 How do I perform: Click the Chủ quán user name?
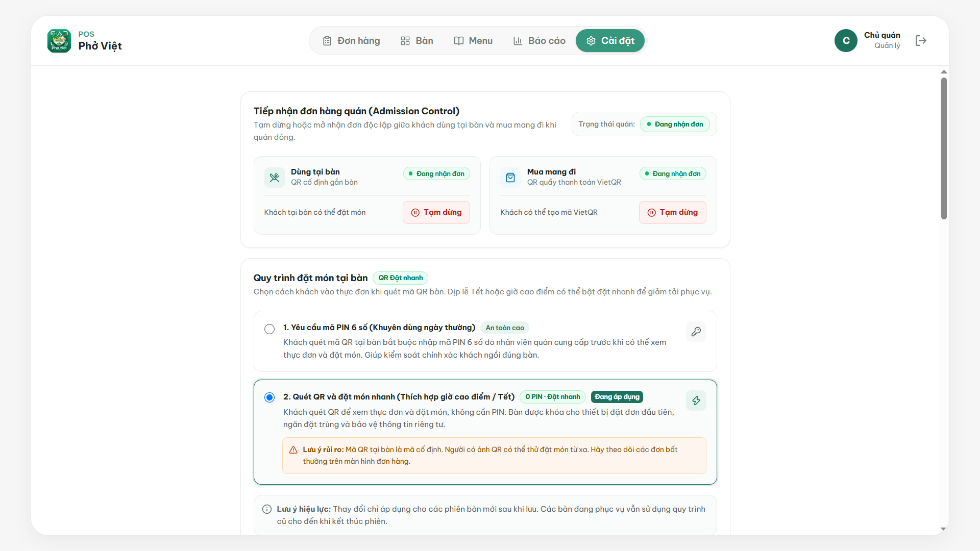(x=882, y=35)
